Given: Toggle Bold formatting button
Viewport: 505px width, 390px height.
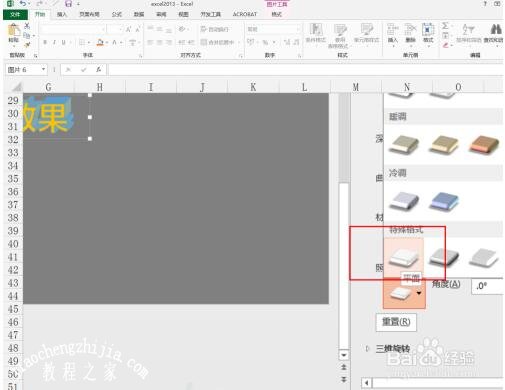Looking at the screenshot, I should click(45, 42).
